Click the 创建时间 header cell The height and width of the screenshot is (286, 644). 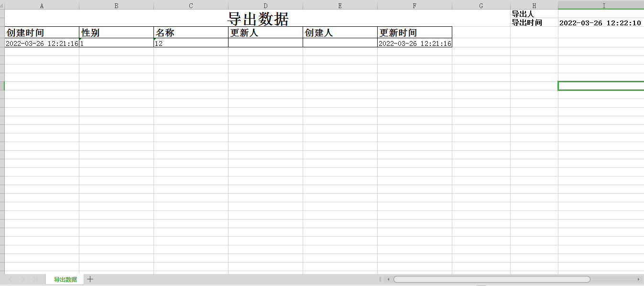[42, 32]
